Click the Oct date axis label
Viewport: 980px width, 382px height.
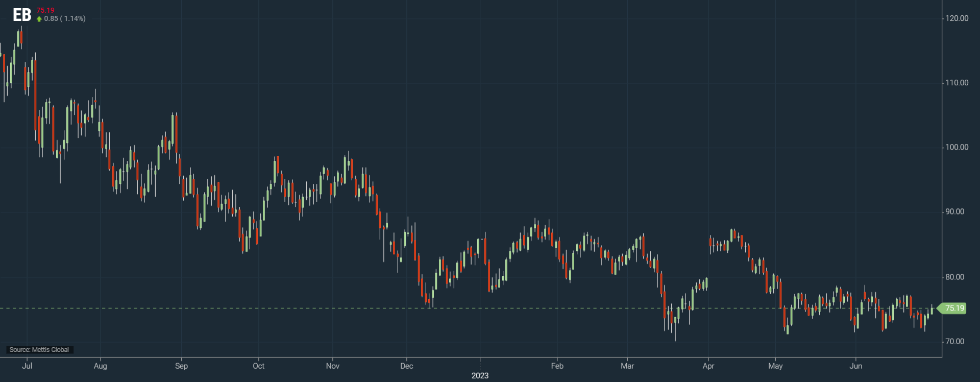259,366
